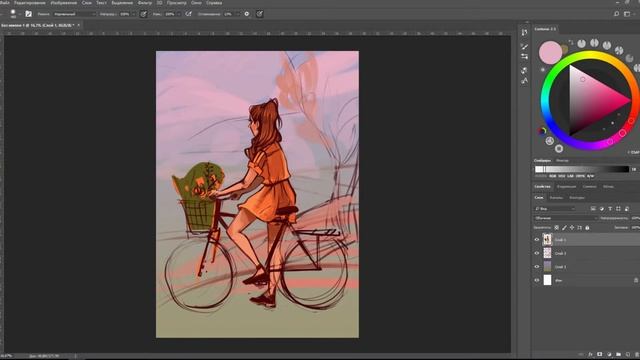Toggle lock image pixels brush icon
The height and width of the screenshot is (360, 640).
pyautogui.click(x=564, y=227)
